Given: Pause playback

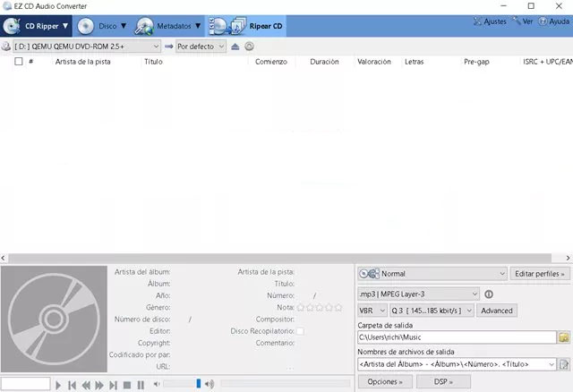Looking at the screenshot, I should pos(141,385).
